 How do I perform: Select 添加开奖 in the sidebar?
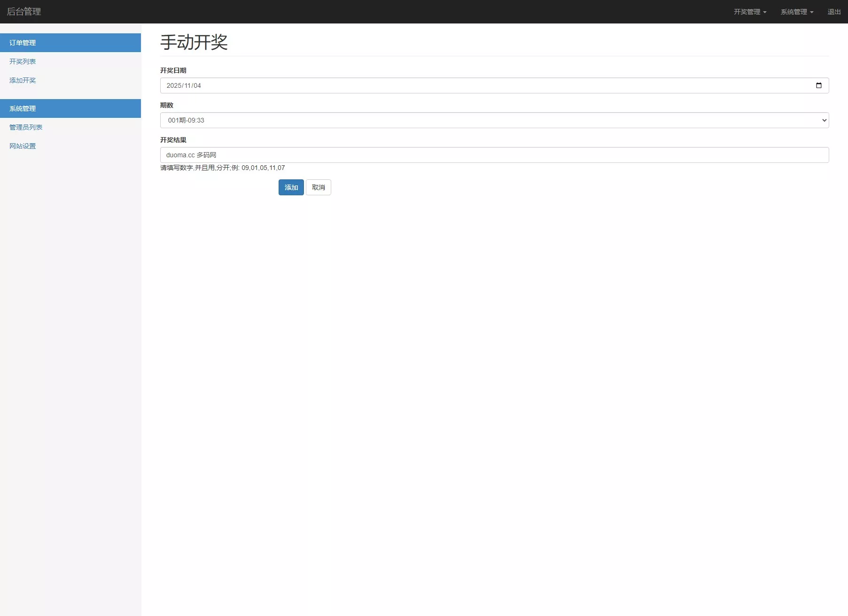23,80
